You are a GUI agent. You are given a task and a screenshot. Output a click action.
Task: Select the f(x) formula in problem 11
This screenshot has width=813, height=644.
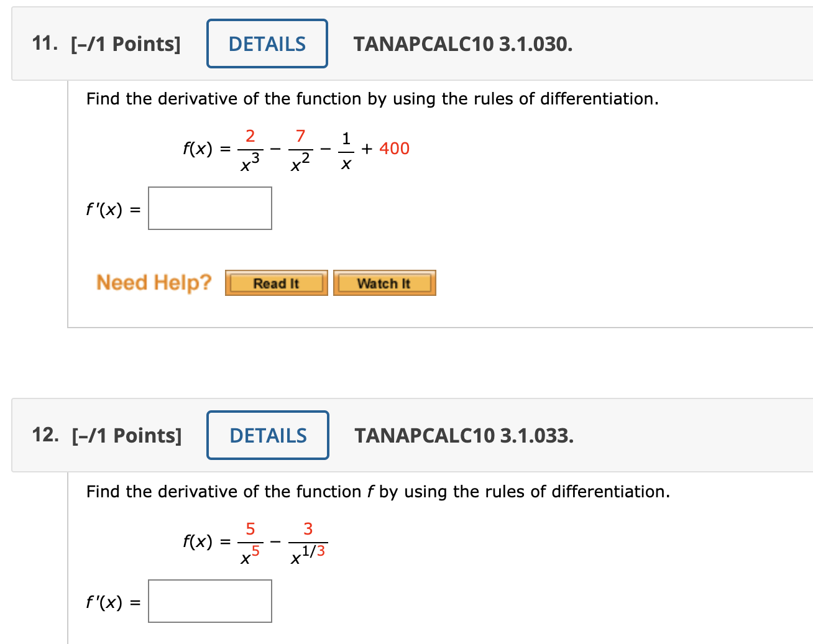[x=295, y=149]
